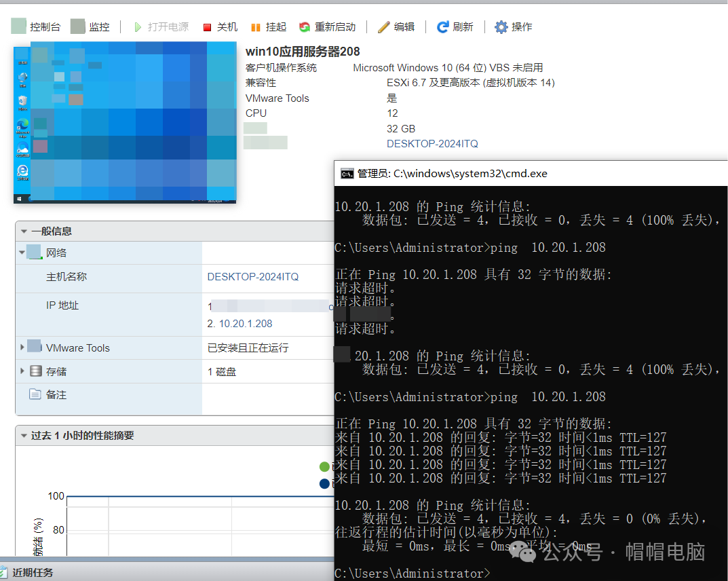
Task: Open the 控制台 console icon
Action: (x=19, y=26)
